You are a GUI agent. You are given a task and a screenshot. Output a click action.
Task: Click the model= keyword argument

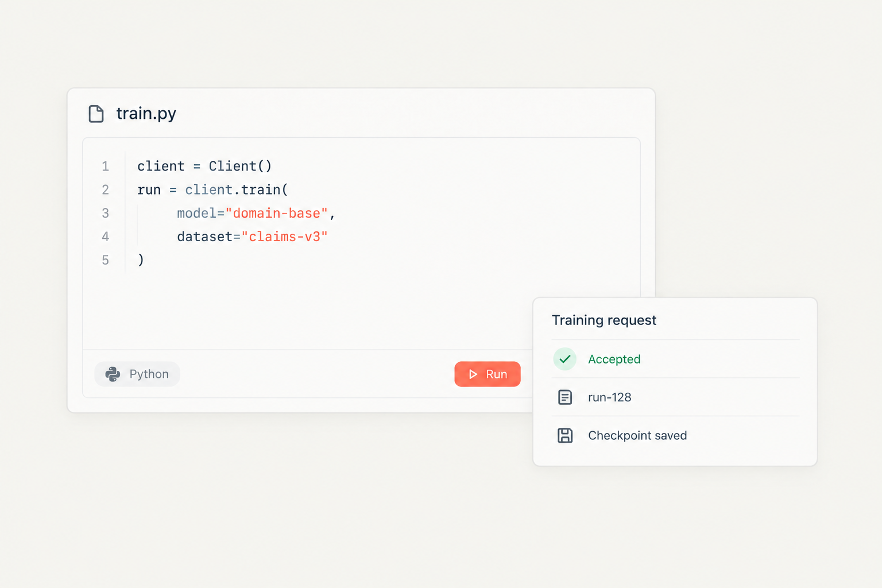[x=200, y=213]
